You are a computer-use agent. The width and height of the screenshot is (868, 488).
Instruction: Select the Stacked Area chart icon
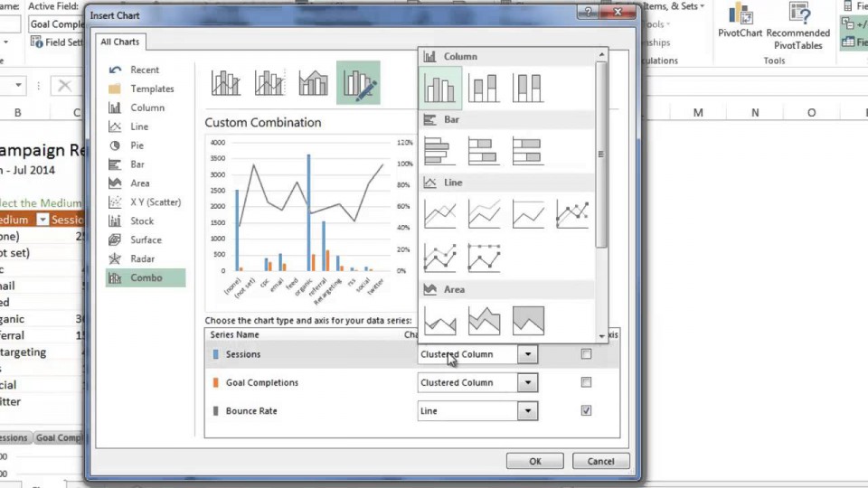pos(485,320)
